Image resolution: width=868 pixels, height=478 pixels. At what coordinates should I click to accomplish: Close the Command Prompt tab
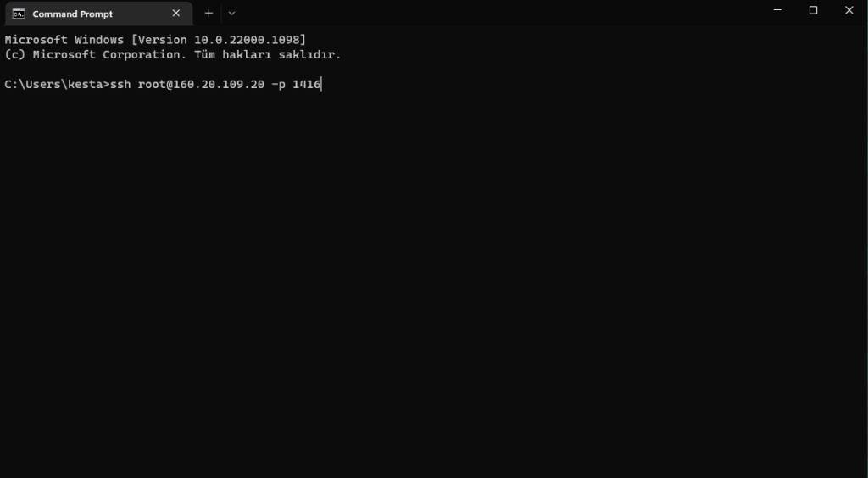point(176,14)
